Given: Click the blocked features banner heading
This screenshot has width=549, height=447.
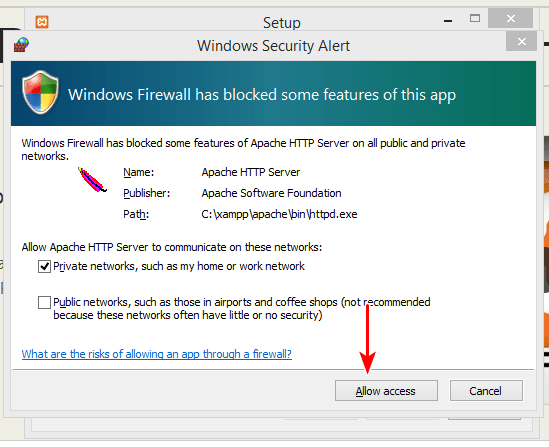Looking at the screenshot, I should (262, 95).
